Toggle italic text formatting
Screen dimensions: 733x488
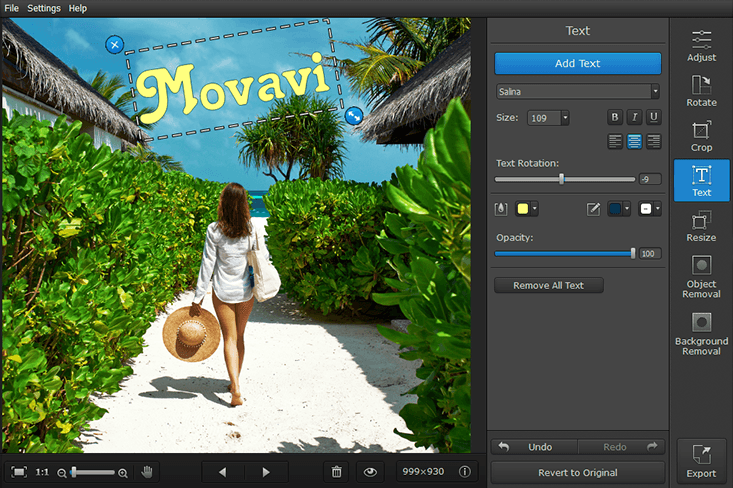(635, 118)
